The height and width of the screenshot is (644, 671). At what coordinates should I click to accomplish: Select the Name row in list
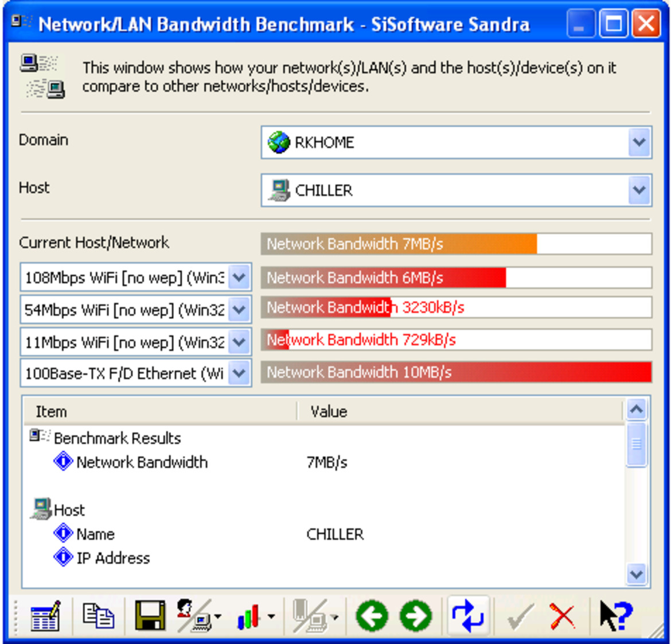(x=324, y=533)
